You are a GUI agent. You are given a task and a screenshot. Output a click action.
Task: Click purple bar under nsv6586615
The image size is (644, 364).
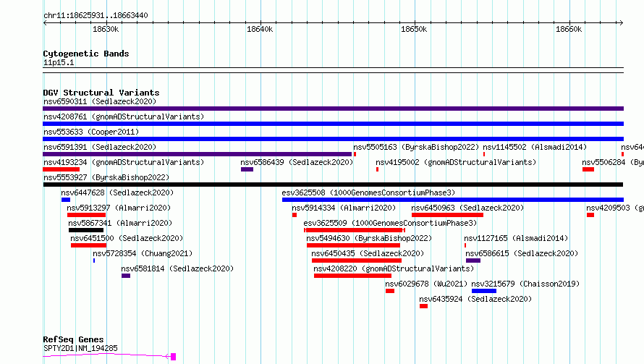click(x=473, y=261)
